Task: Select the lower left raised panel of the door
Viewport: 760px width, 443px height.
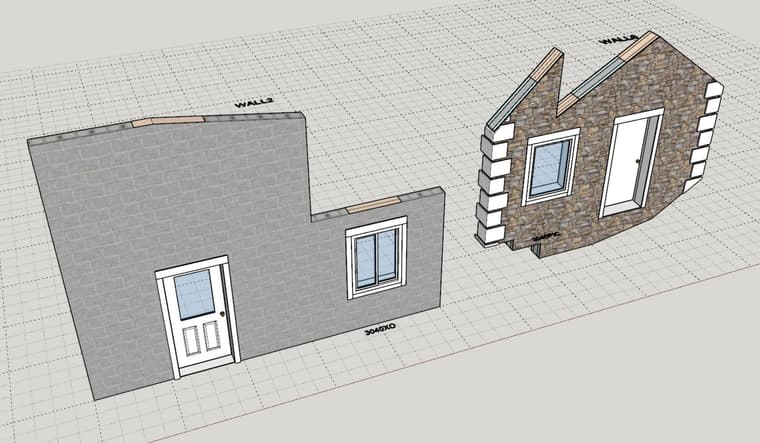Action: 192,340
